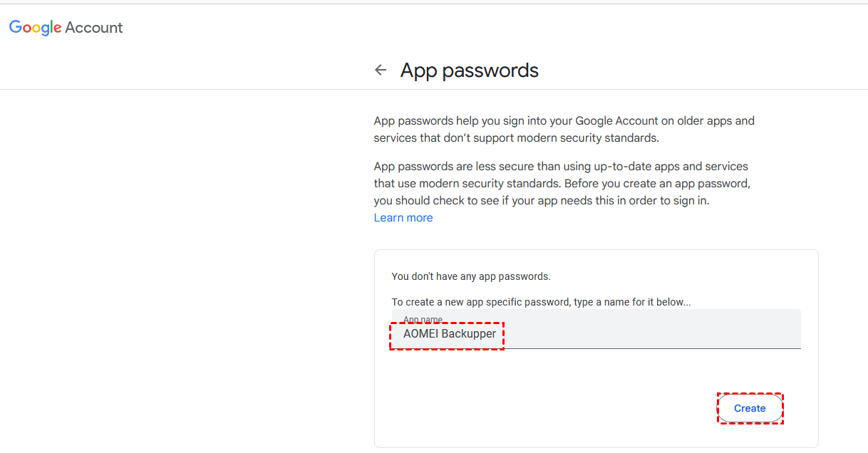Image resolution: width=868 pixels, height=453 pixels.
Task: Click the App passwords page heading
Action: (469, 70)
